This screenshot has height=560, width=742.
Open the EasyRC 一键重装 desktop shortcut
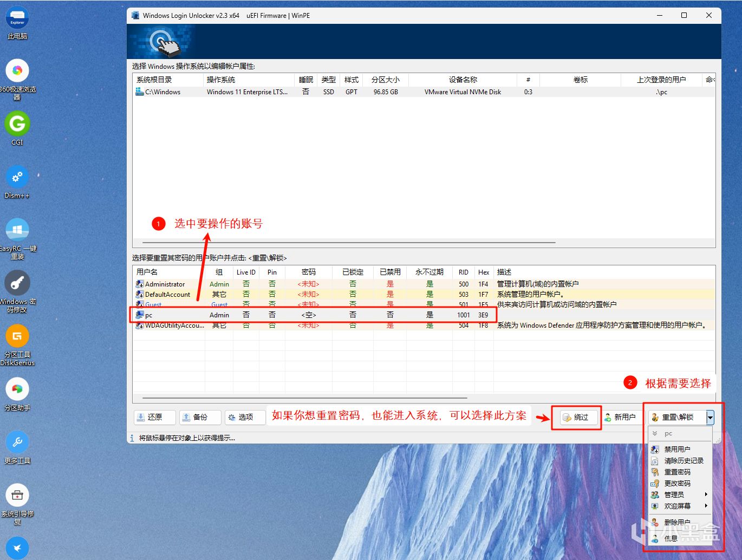pyautogui.click(x=17, y=238)
